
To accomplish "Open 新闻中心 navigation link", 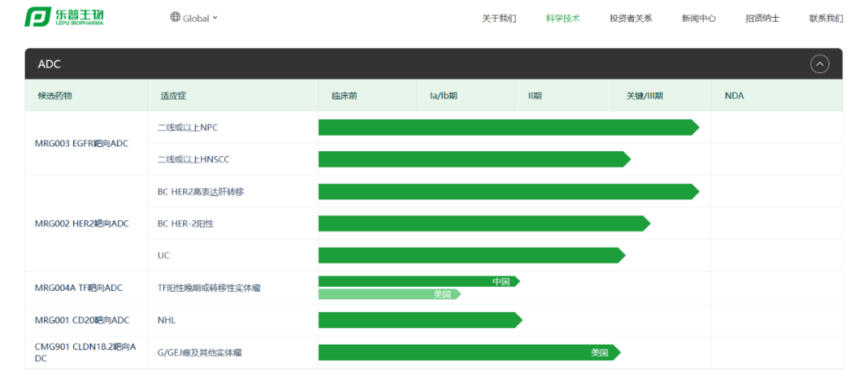I will point(698,18).
